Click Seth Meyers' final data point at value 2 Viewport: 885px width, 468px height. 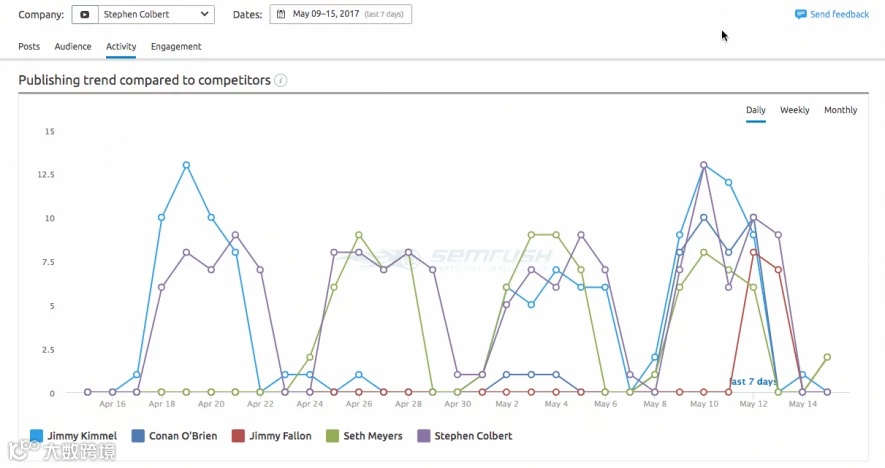point(827,357)
